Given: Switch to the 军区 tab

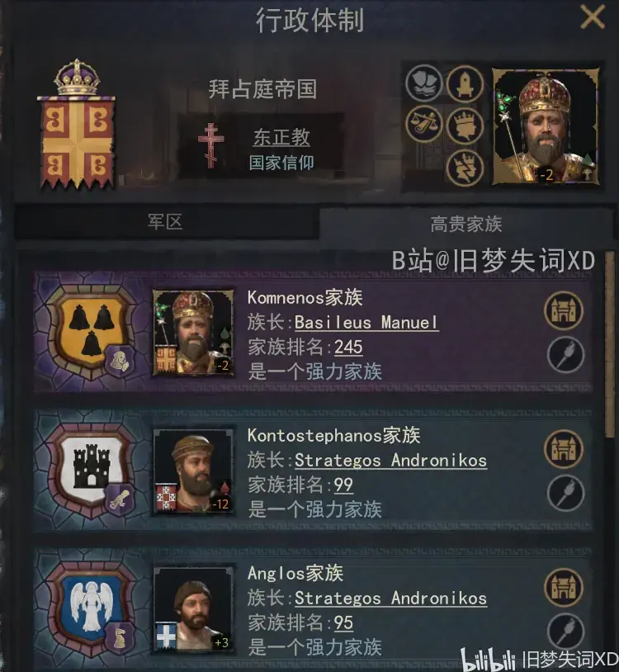Looking at the screenshot, I should [166, 222].
